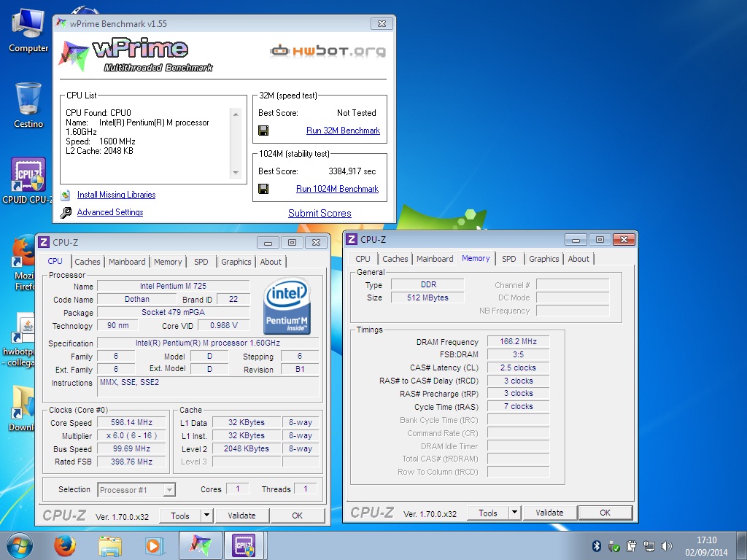Click the Advanced Settings wrench icon
Screen dimensions: 747x560
[x=66, y=212]
